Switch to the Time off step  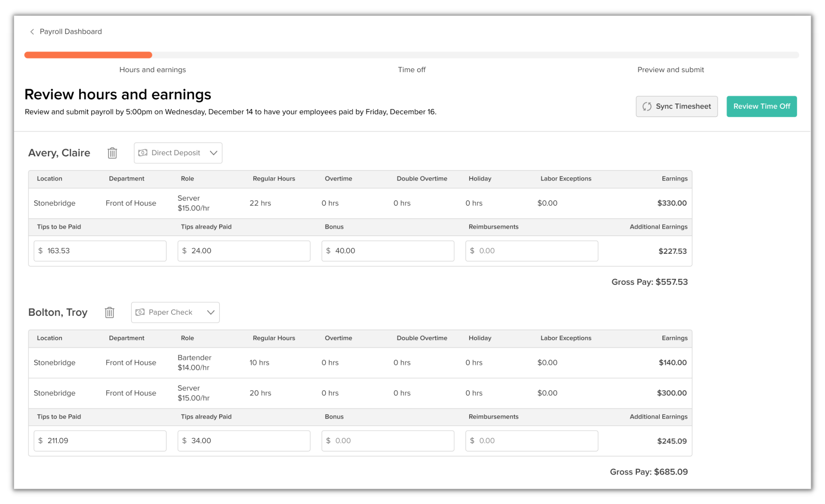(x=411, y=70)
